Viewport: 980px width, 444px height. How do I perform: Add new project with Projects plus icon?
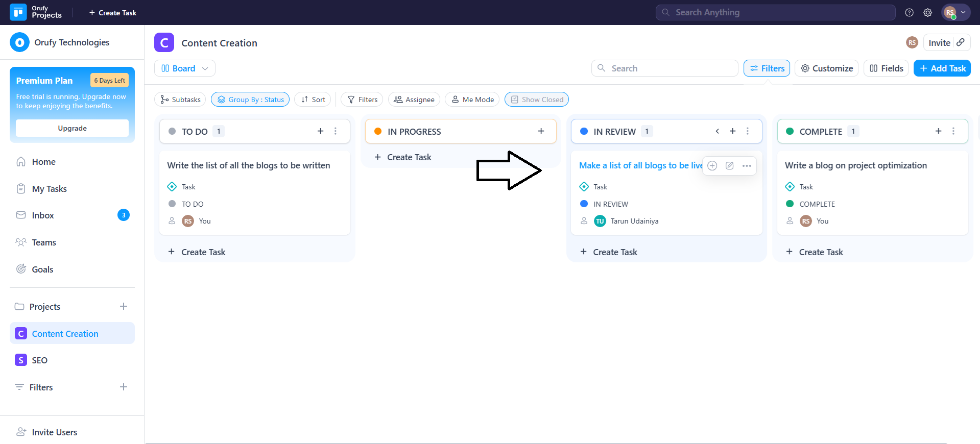124,306
